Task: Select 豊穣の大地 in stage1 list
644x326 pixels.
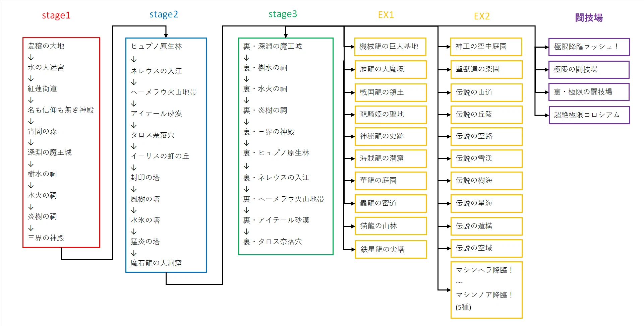Action: 46,46
